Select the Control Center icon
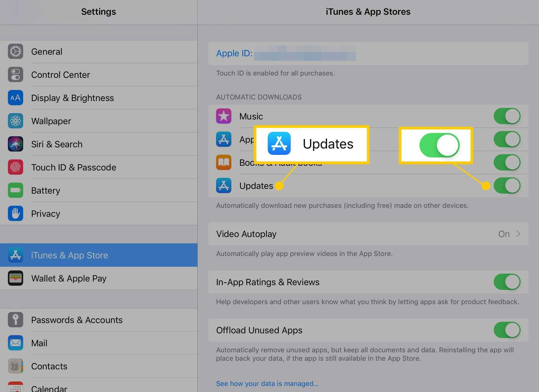Screen dimensions: 539x392 coord(15,74)
